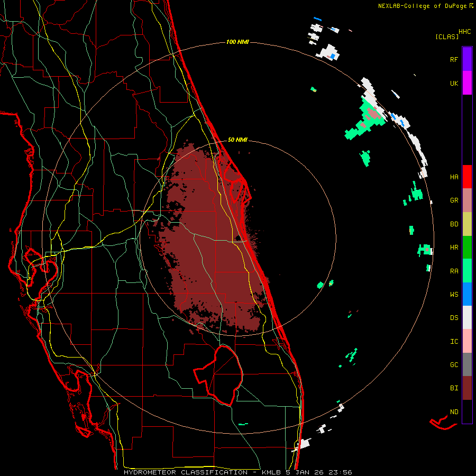Click the HA red legend swatch
476x476 pixels.
[467, 177]
